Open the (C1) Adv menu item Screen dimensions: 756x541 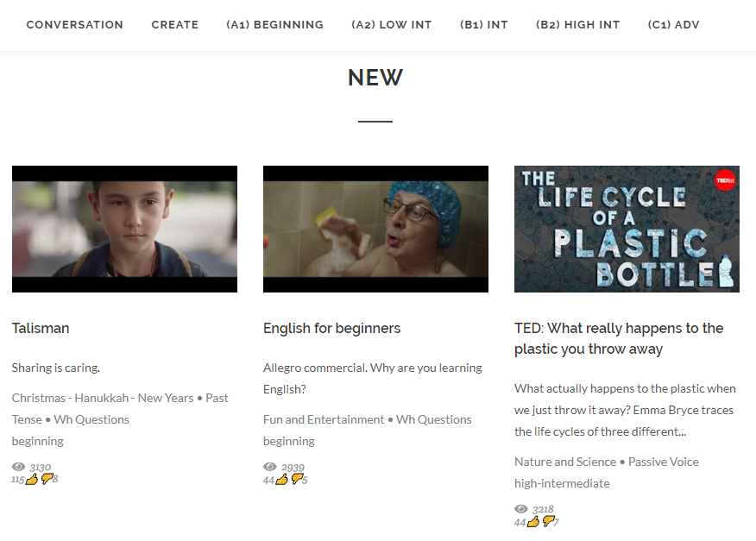coord(673,24)
